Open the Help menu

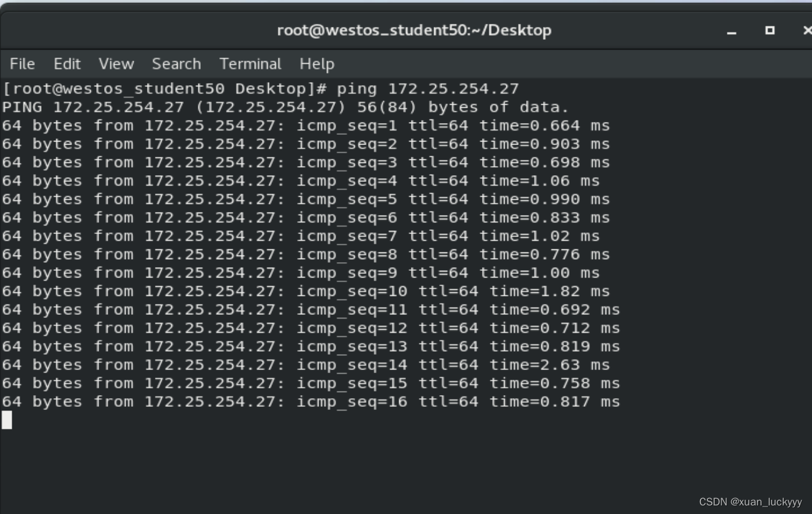(x=317, y=64)
